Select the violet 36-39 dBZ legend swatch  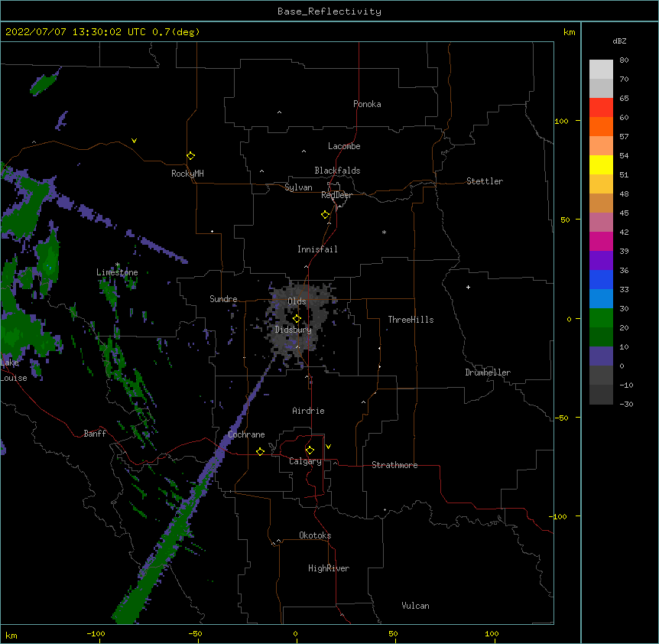(601, 261)
